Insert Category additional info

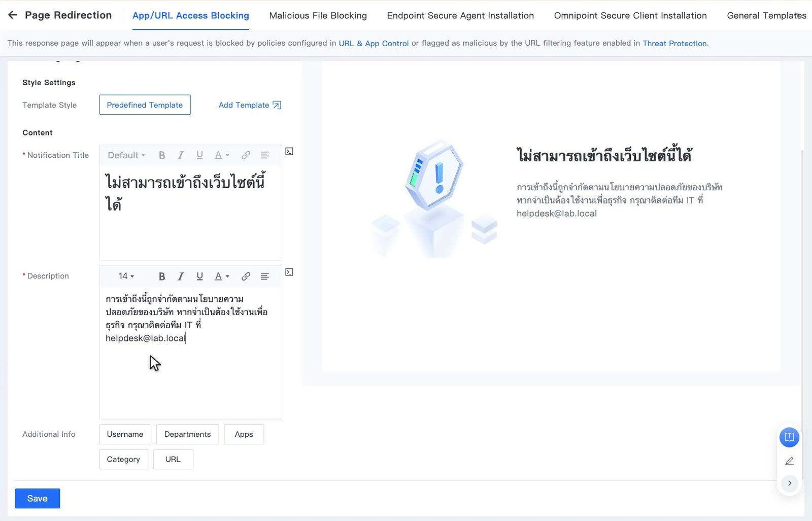click(123, 459)
